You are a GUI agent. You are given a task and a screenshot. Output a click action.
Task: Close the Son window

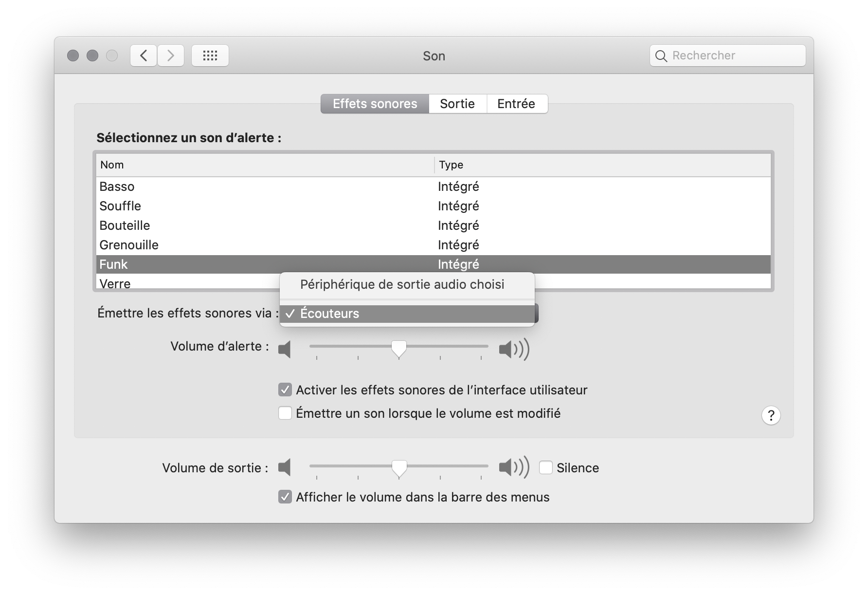[x=73, y=56]
